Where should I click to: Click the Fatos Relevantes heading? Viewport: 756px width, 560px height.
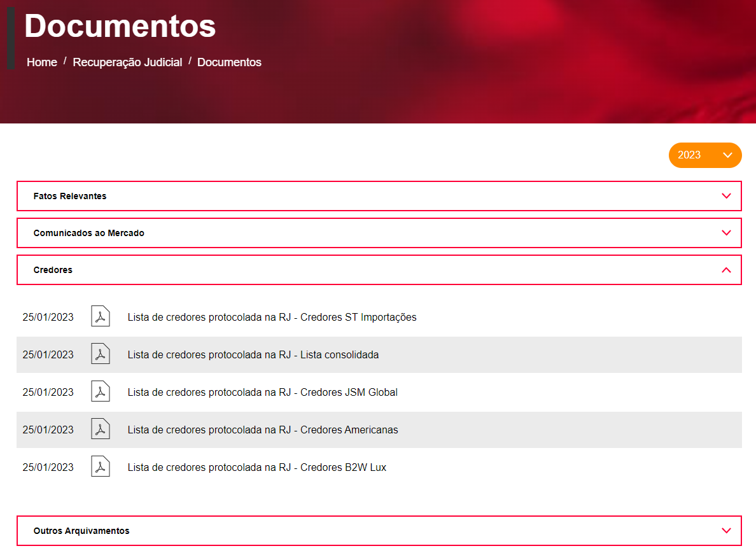(70, 196)
